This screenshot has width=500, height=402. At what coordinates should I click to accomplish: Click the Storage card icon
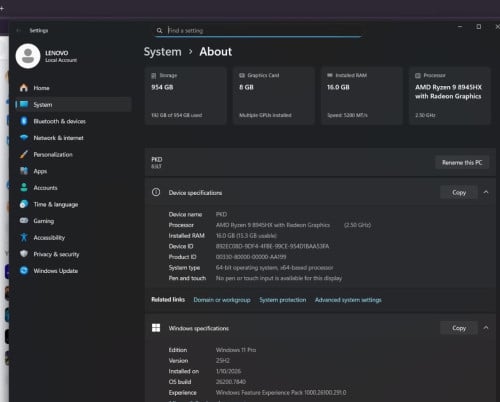pos(154,76)
